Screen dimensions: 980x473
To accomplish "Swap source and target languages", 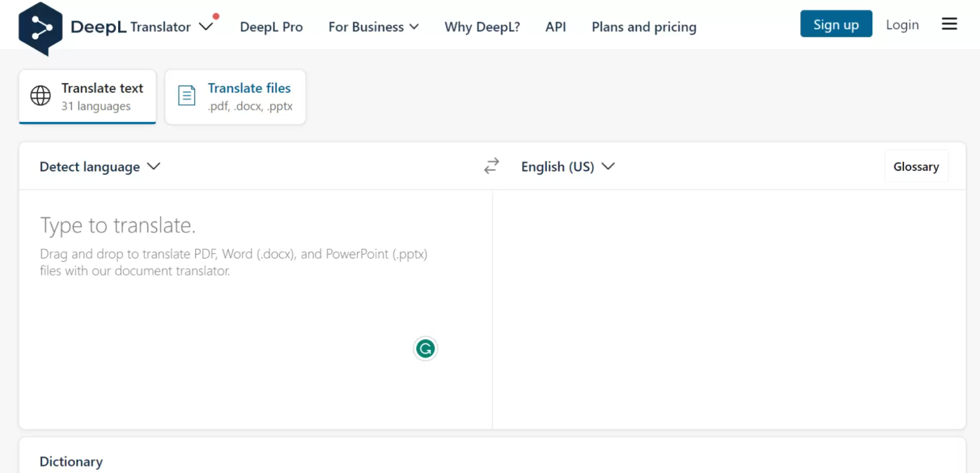I will click(491, 167).
